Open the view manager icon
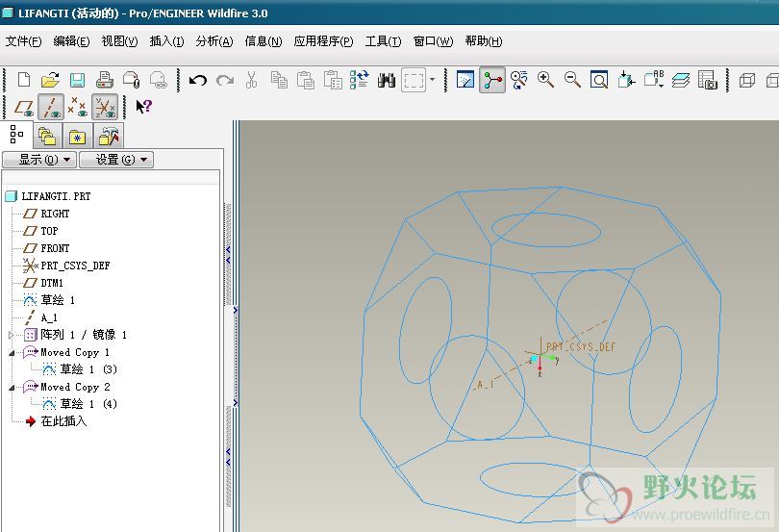This screenshot has width=779, height=532. [708, 80]
